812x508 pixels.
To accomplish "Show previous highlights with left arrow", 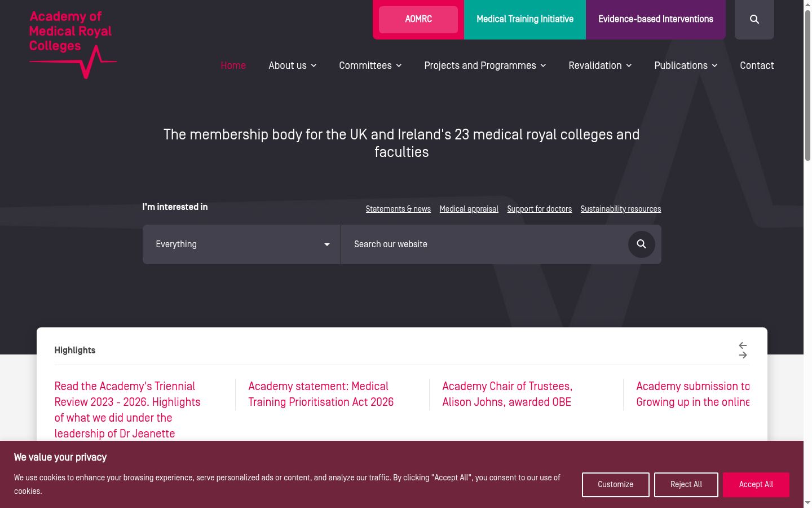I will [743, 345].
